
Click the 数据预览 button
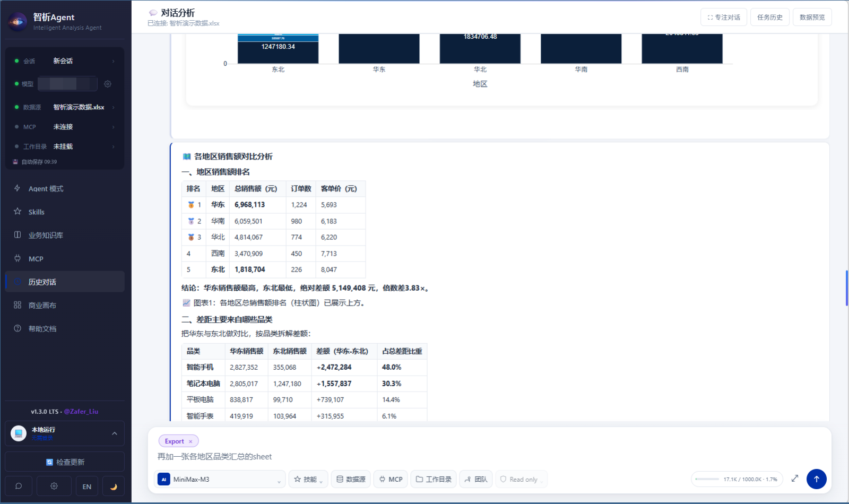pos(812,17)
